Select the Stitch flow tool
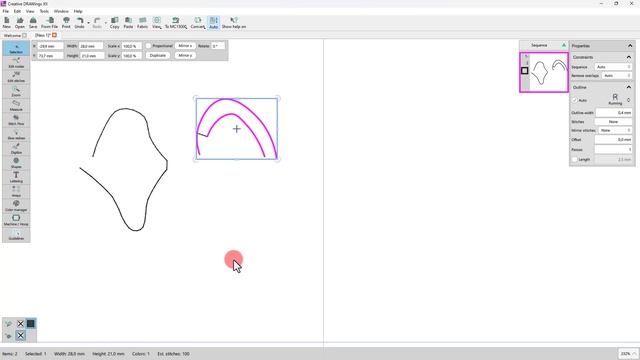This screenshot has height=360, width=640. click(16, 120)
